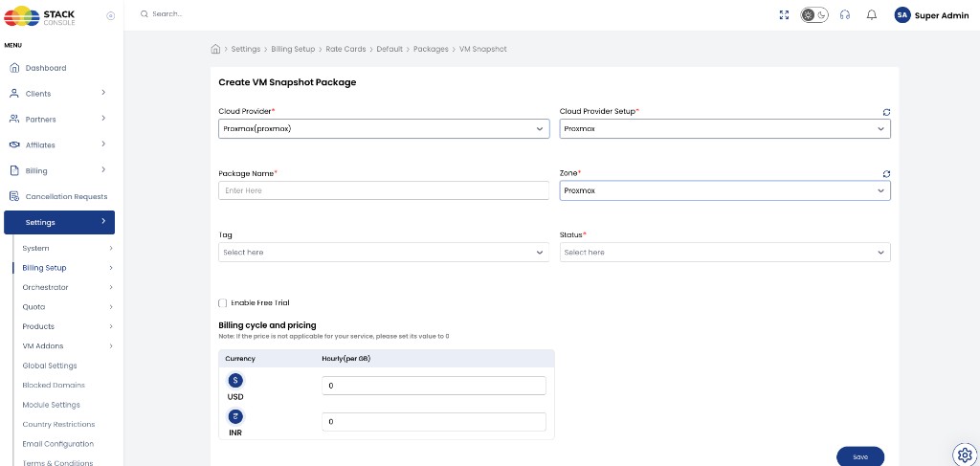The image size is (980, 466).
Task: Click the INR rupee currency icon
Action: [235, 416]
